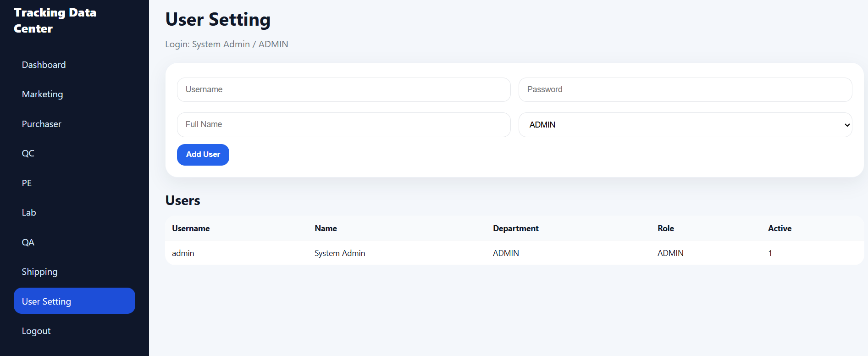
Task: Focus the Password input field
Action: 686,89
